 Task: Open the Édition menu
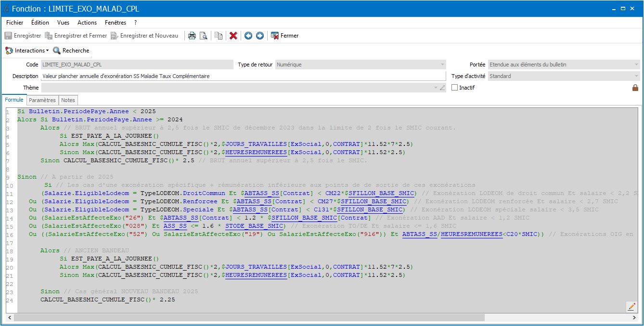(x=40, y=23)
